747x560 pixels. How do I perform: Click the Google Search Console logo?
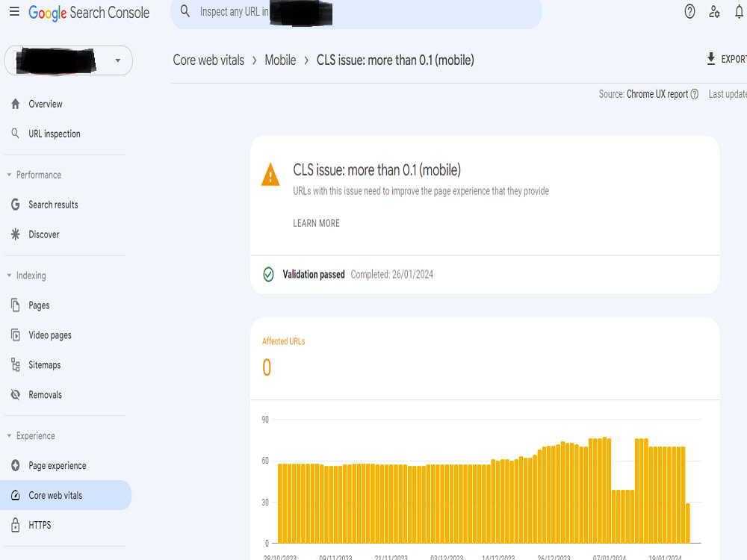tap(89, 13)
